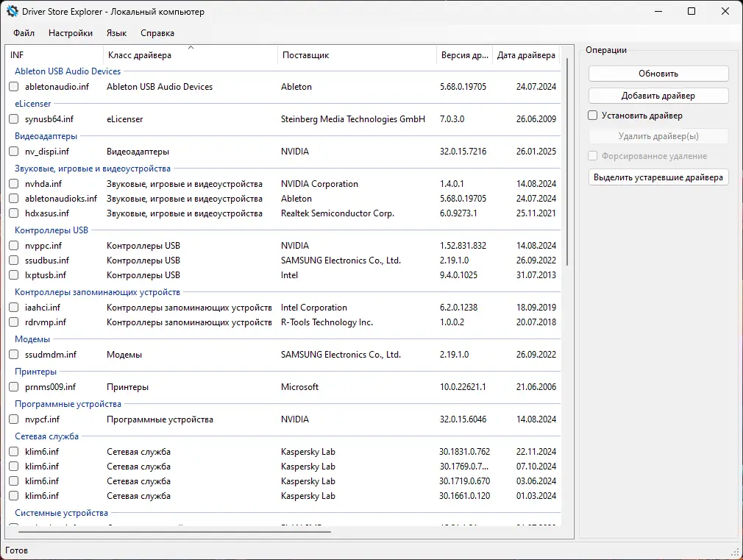Mark the first klim6.inf entry's checkbox
743x560 pixels.
pos(14,452)
